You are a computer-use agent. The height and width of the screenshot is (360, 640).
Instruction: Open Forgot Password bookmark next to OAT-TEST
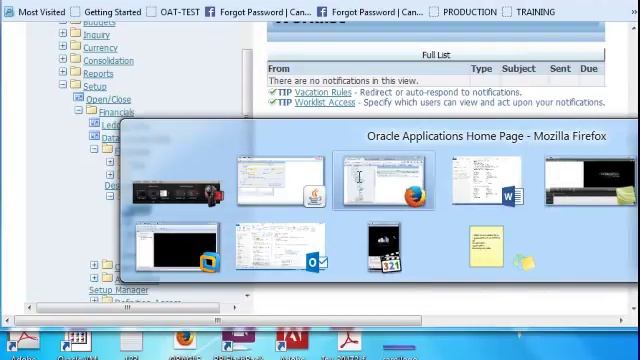point(259,12)
